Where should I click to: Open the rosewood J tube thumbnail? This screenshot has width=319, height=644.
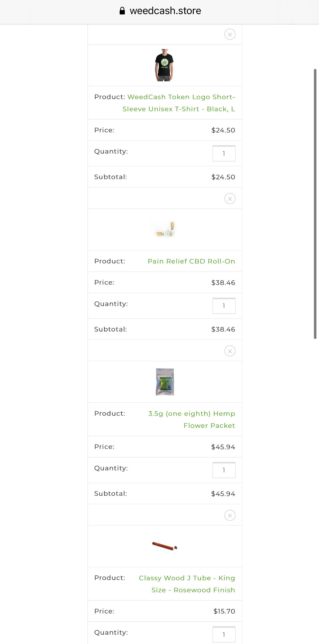[x=165, y=546]
